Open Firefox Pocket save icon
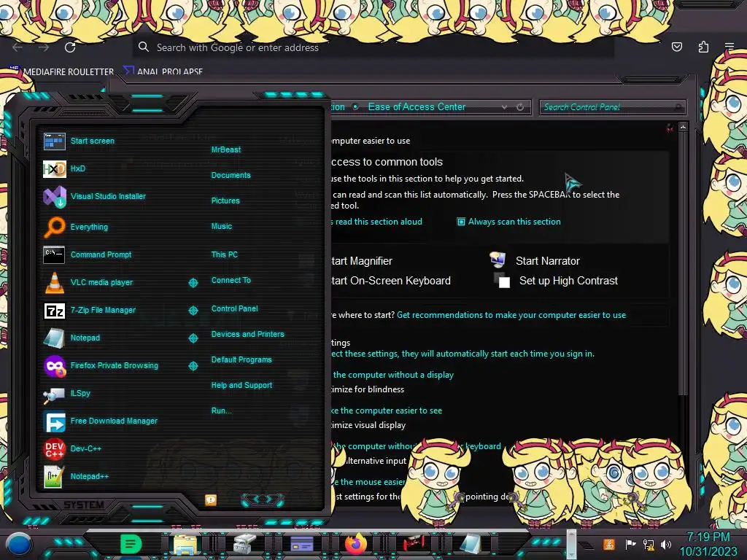 (x=677, y=47)
